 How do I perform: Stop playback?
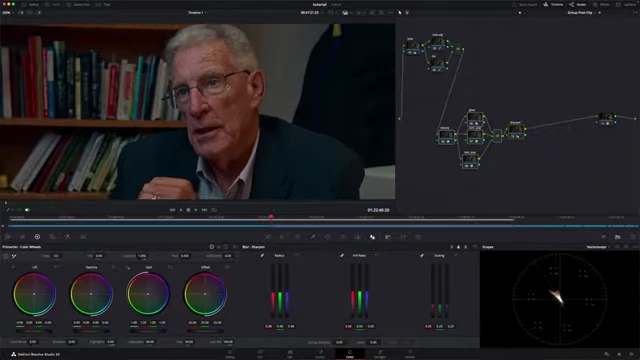(x=188, y=210)
